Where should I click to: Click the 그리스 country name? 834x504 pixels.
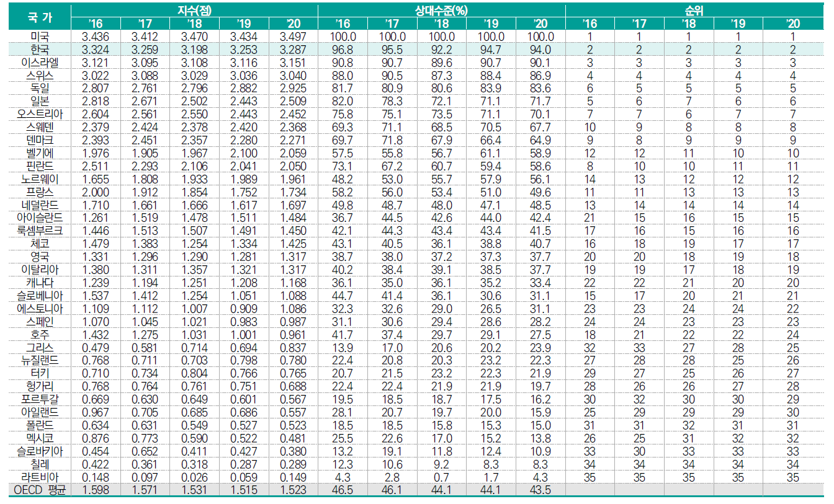tap(40, 347)
